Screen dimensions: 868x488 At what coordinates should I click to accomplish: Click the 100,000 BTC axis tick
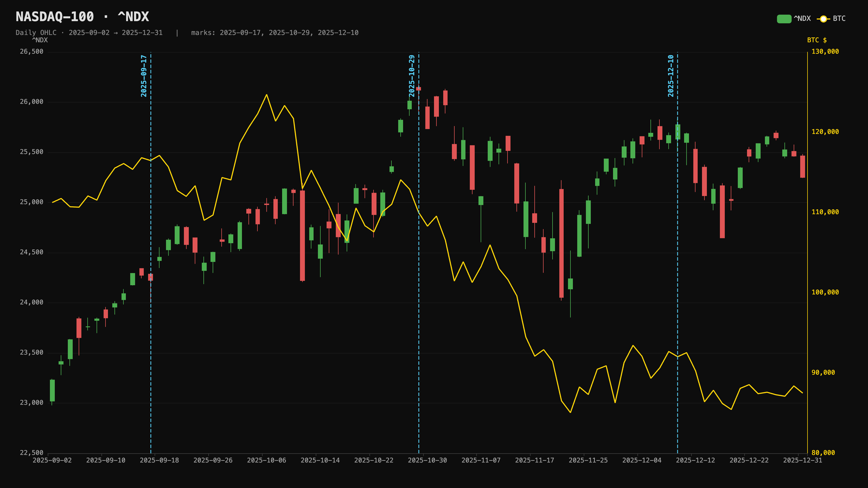point(825,292)
